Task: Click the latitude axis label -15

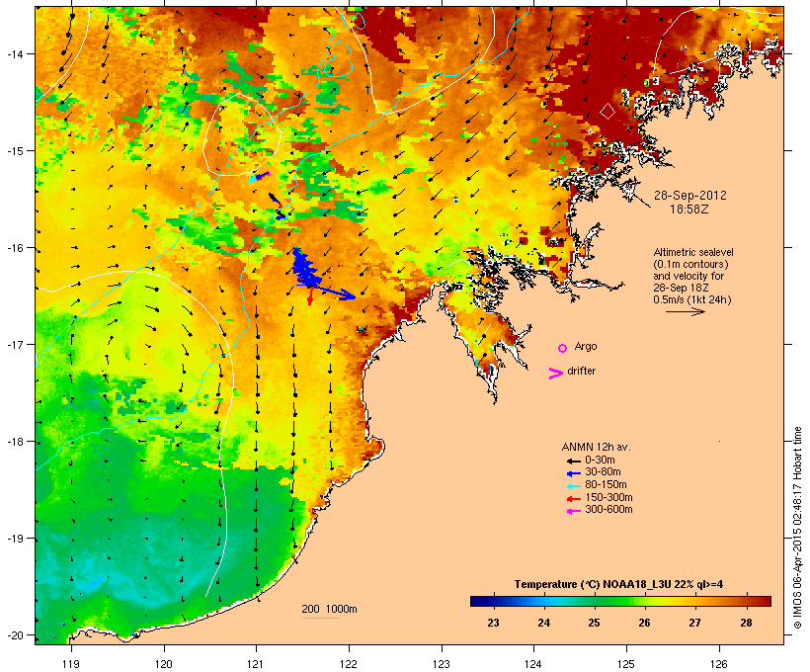Action: 14,151
